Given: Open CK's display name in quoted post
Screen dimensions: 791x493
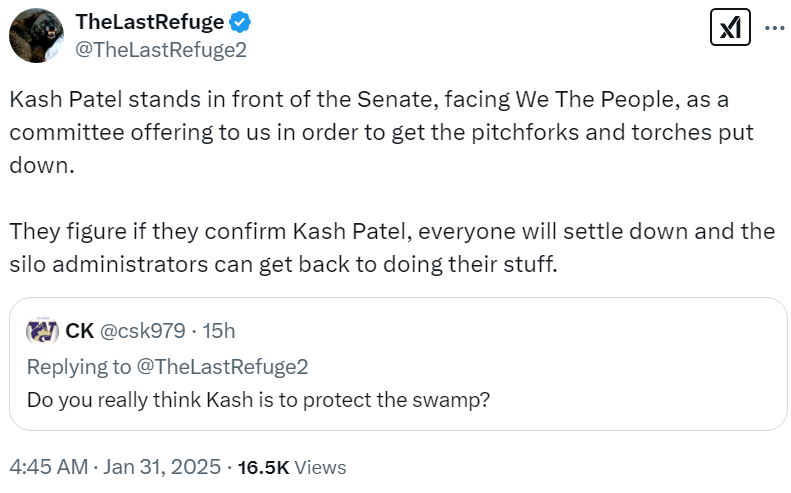Looking at the screenshot, I should pos(79,330).
